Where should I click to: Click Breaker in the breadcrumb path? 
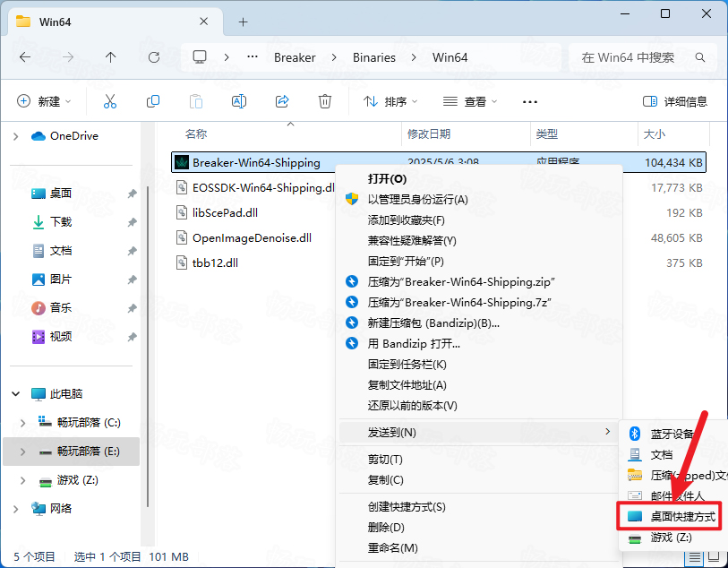[295, 57]
